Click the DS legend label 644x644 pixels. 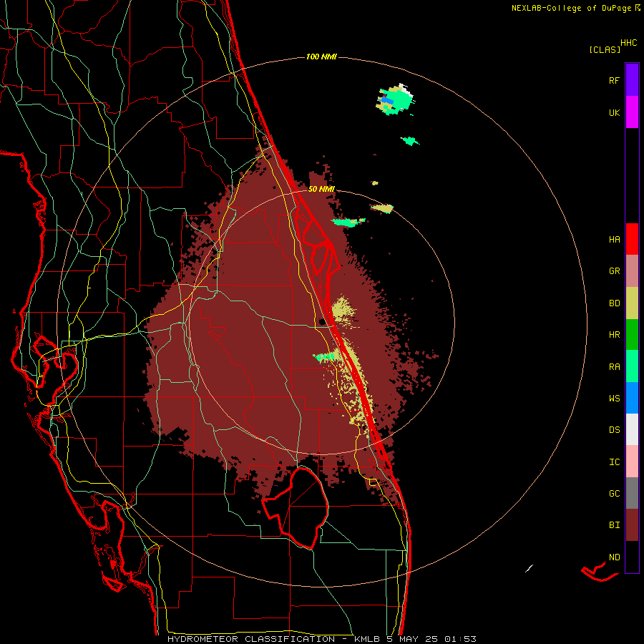pyautogui.click(x=614, y=430)
